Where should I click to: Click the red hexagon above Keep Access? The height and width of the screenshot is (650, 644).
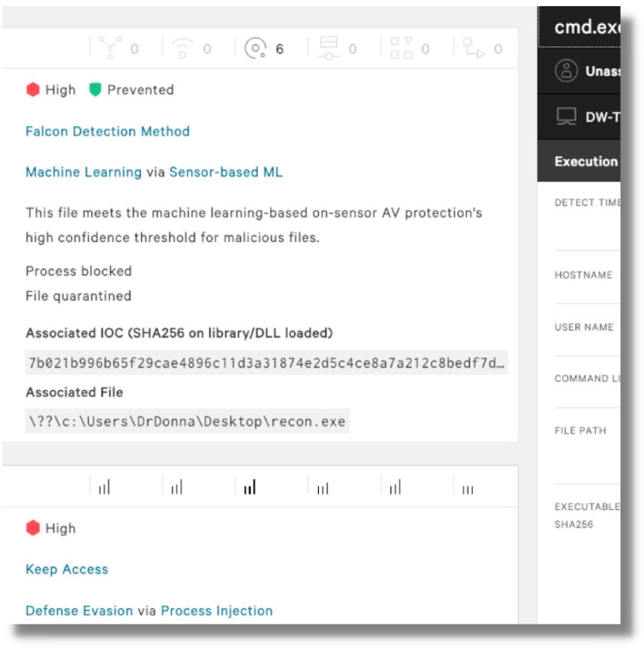33,528
